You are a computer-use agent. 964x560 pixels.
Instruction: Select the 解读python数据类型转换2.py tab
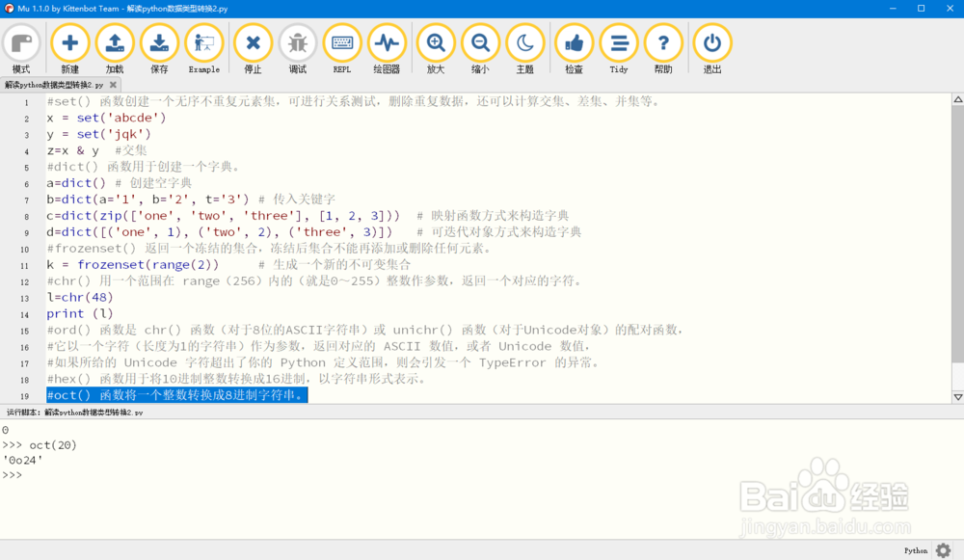(53, 84)
